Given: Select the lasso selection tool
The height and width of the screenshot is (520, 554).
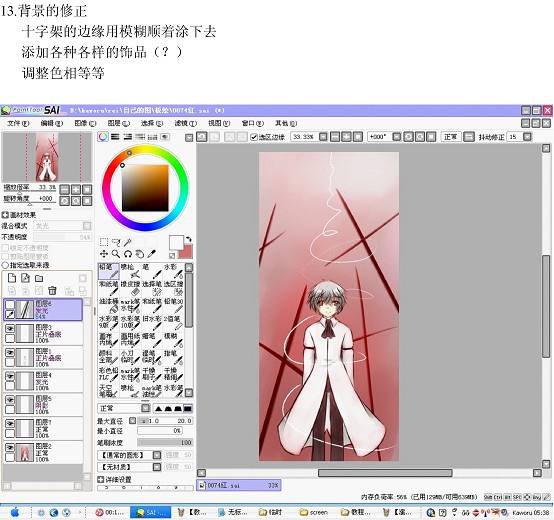Looking at the screenshot, I should coord(116,242).
